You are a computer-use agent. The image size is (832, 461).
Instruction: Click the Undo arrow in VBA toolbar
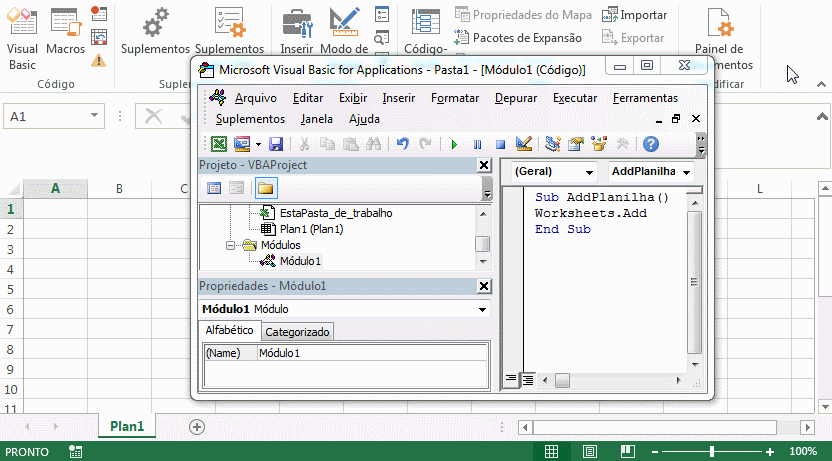[403, 144]
